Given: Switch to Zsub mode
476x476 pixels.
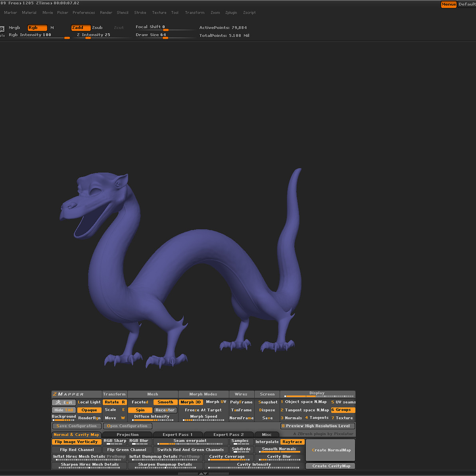Looking at the screenshot, I should [97, 28].
